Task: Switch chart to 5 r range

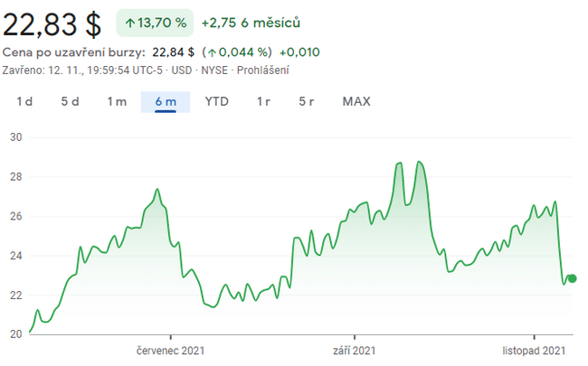Action: 307,101
